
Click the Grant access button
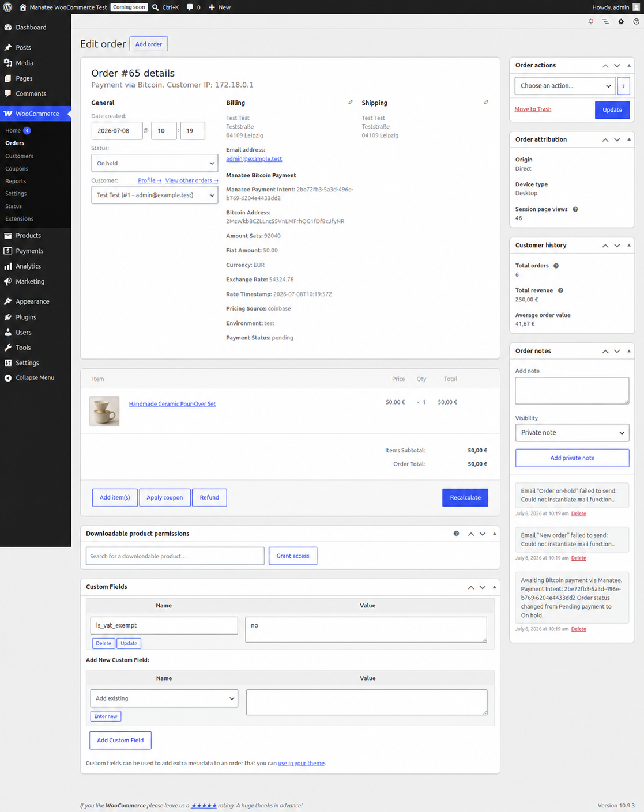[293, 556]
